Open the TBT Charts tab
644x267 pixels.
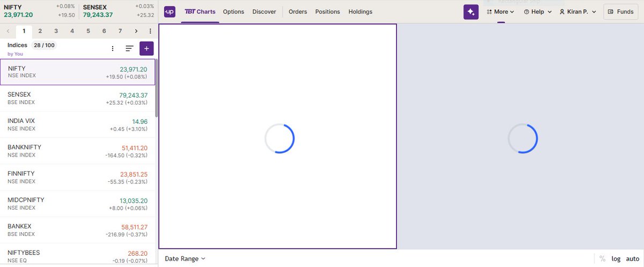(200, 11)
